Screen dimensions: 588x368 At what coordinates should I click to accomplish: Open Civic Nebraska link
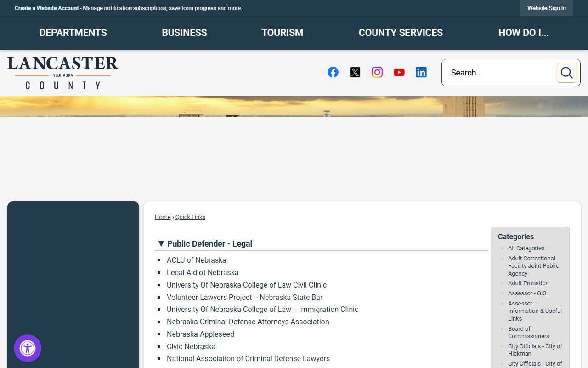click(x=191, y=347)
